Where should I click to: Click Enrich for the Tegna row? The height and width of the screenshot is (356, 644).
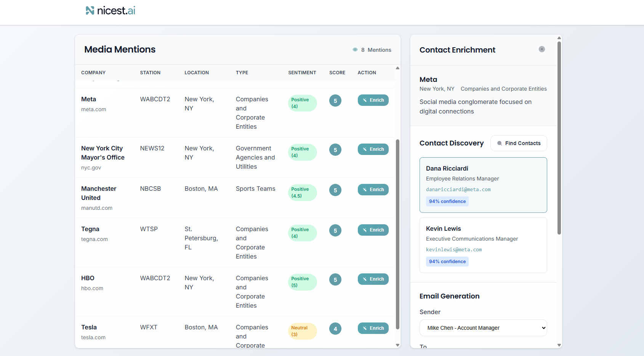[373, 230]
